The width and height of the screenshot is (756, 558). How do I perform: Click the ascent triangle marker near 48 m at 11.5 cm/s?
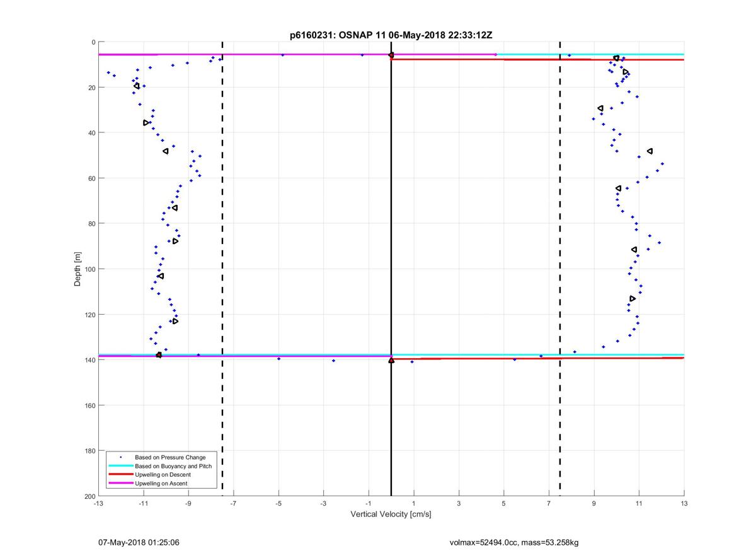click(650, 151)
